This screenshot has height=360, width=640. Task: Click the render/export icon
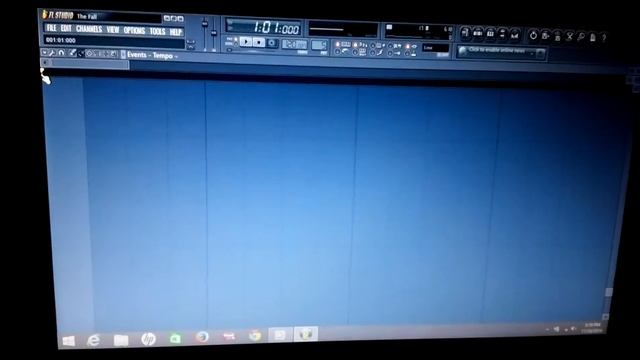pyautogui.click(x=557, y=37)
